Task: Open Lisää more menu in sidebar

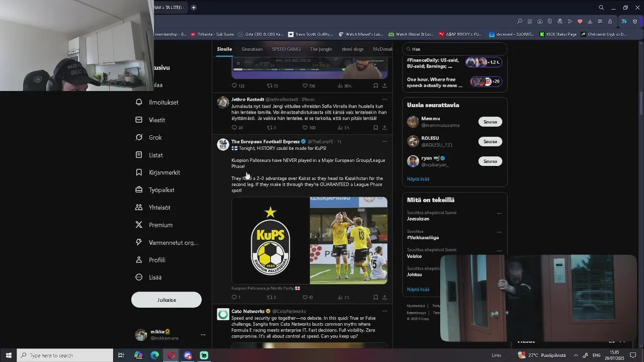Action: click(149, 277)
